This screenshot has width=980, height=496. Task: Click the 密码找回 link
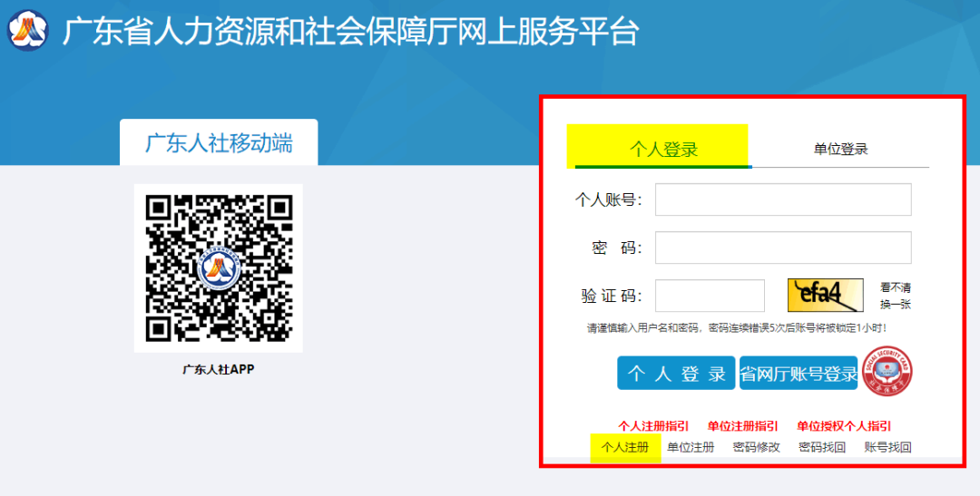(x=822, y=447)
